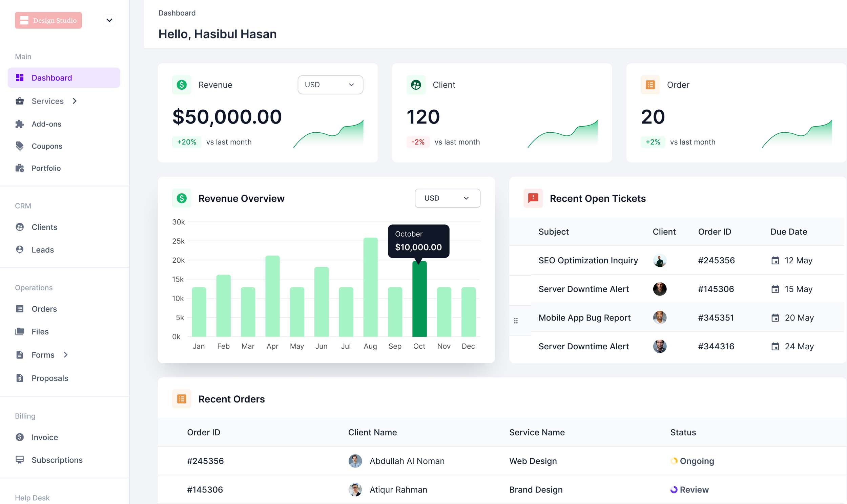
Task: Click the Add-ons puzzle piece icon
Action: (x=20, y=124)
